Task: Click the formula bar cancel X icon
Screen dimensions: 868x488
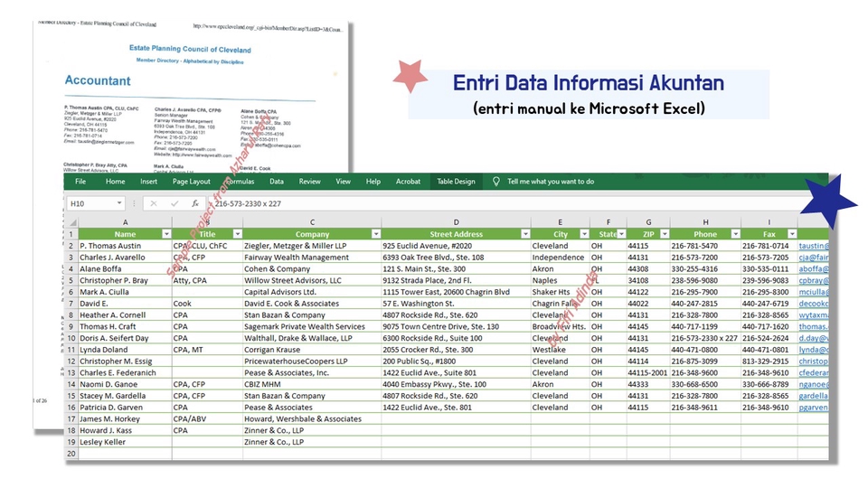Action: point(154,203)
